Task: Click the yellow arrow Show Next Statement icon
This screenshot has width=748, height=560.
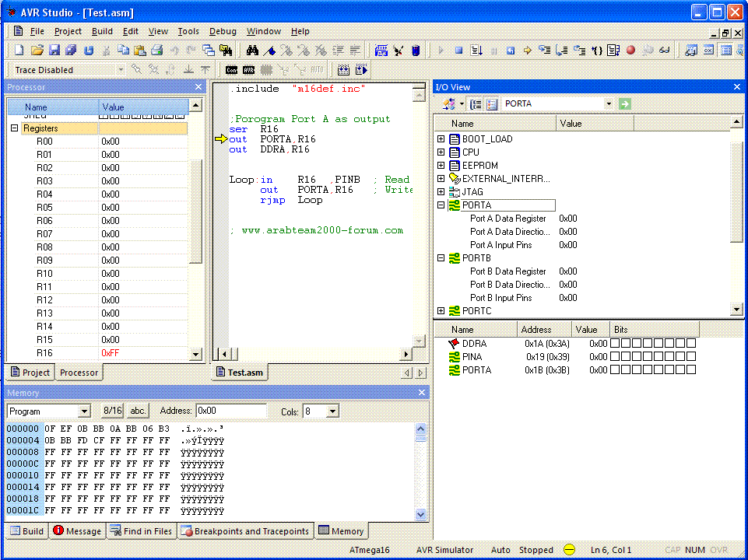Action: (527, 50)
